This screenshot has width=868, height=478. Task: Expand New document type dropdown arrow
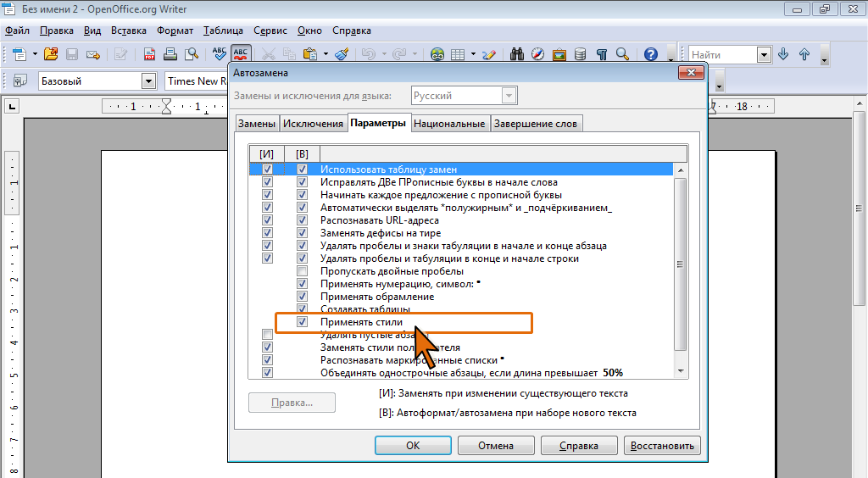pyautogui.click(x=35, y=54)
